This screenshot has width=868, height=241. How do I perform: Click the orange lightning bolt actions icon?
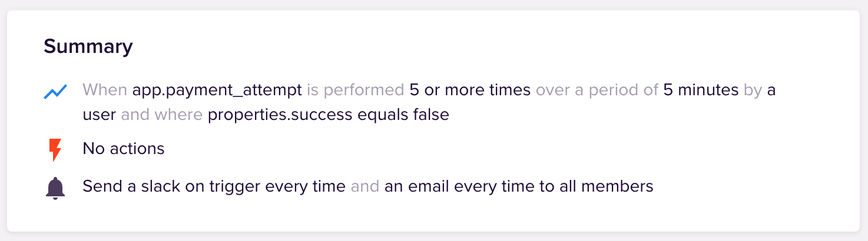55,150
